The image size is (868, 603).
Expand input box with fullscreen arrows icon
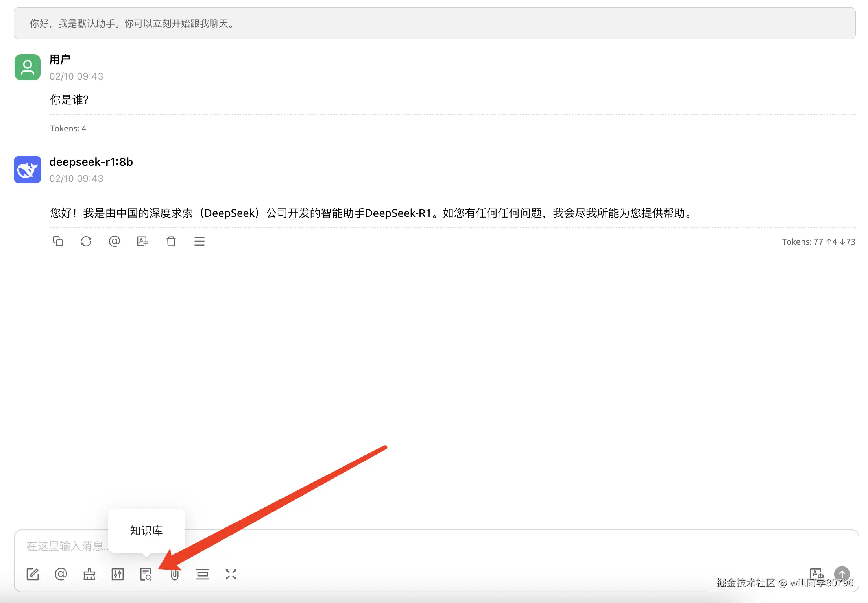pos(231,574)
